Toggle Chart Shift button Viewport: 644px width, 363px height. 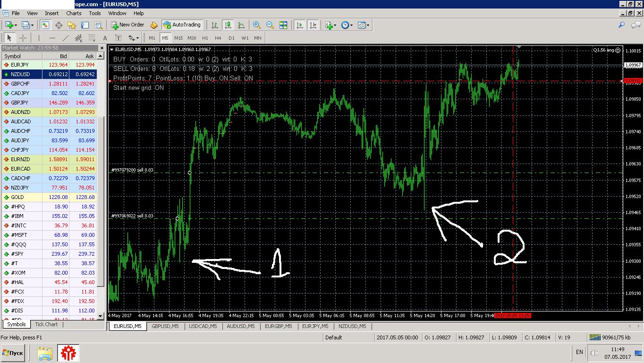tap(313, 25)
